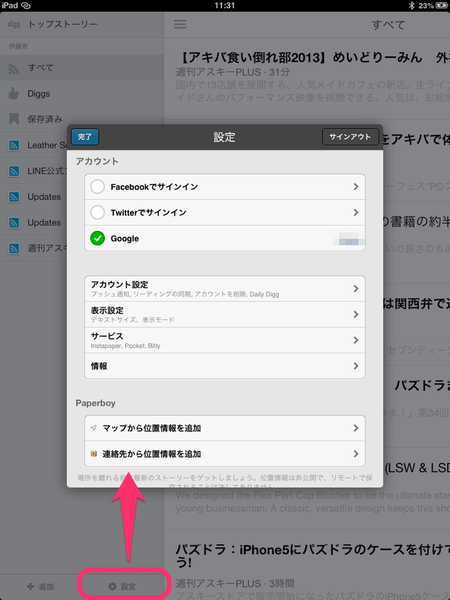Screen dimensions: 450x600
Task: Tap the 完了 done button
Action: [x=85, y=137]
